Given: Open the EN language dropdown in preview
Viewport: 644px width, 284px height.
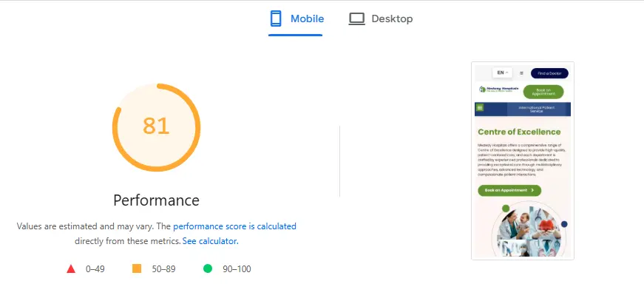Looking at the screenshot, I should [x=502, y=72].
